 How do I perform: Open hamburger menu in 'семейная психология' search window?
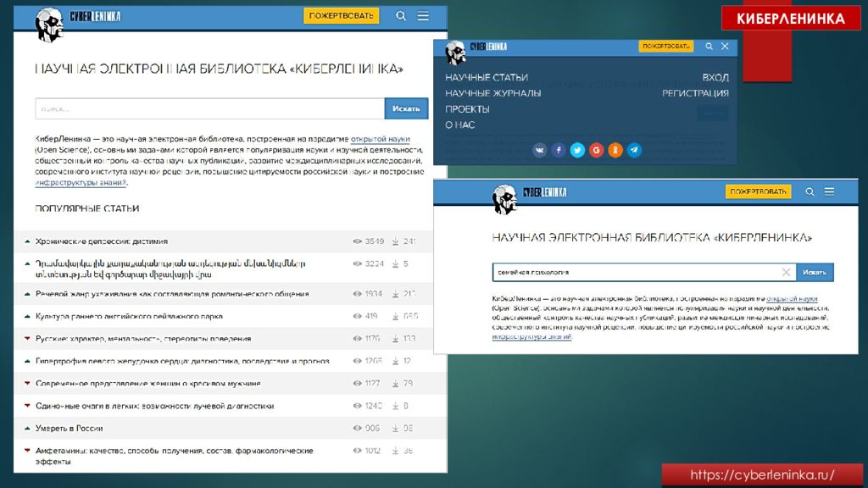(829, 191)
